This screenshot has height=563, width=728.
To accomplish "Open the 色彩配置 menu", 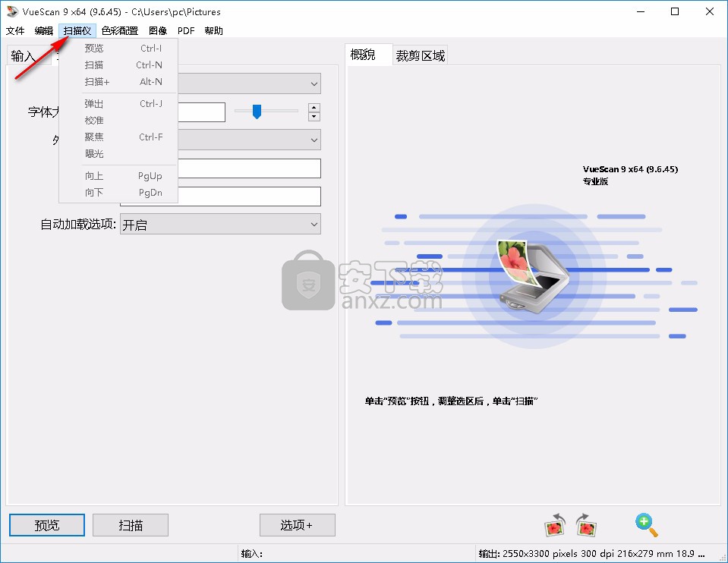I will [x=120, y=30].
